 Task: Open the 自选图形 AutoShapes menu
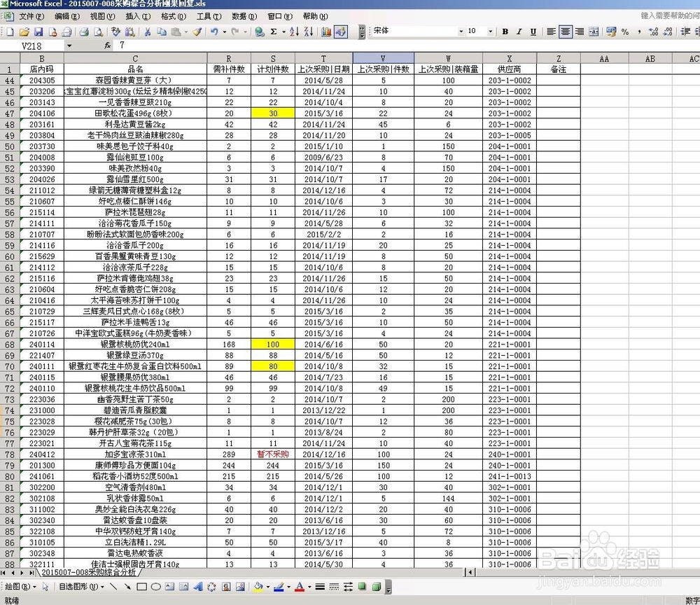pos(81,587)
